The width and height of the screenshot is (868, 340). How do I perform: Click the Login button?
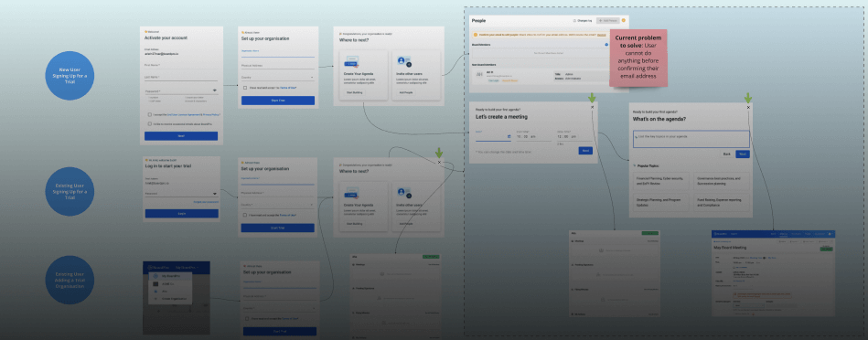tap(182, 213)
